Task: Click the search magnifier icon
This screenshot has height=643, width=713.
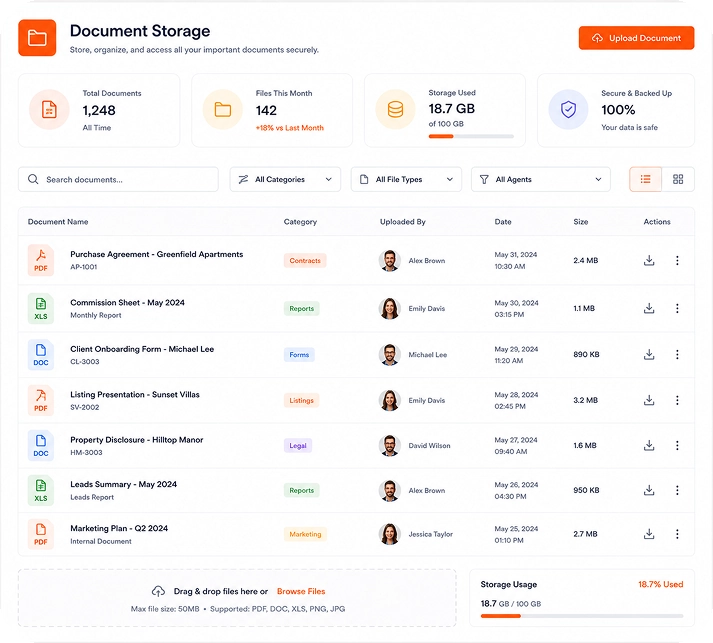Action: (x=33, y=179)
